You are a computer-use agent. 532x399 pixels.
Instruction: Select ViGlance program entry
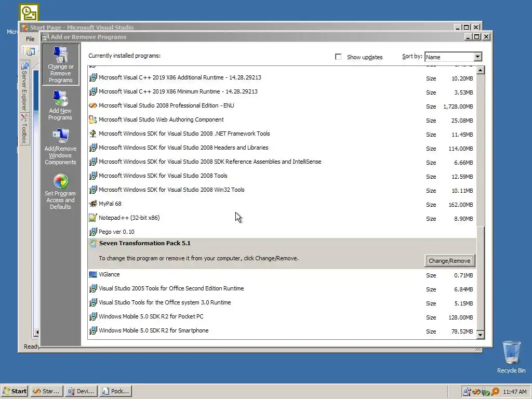282,275
